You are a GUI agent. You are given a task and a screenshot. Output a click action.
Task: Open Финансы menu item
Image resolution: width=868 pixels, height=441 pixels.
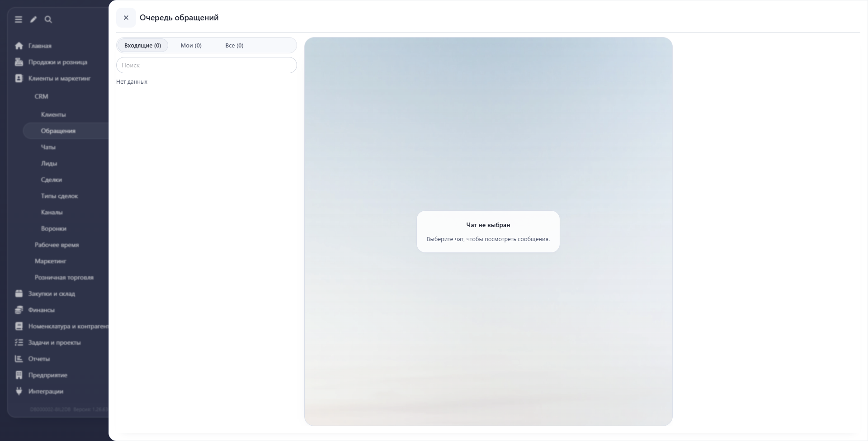41,310
